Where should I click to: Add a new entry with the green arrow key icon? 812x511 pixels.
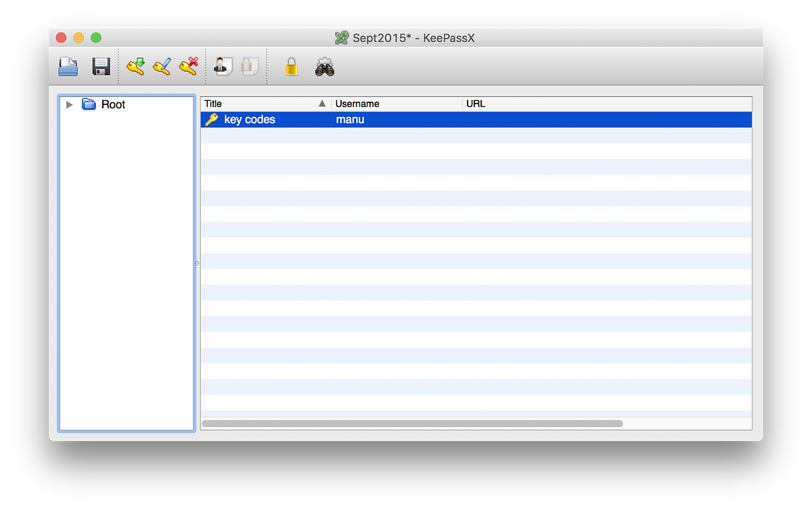[136, 66]
